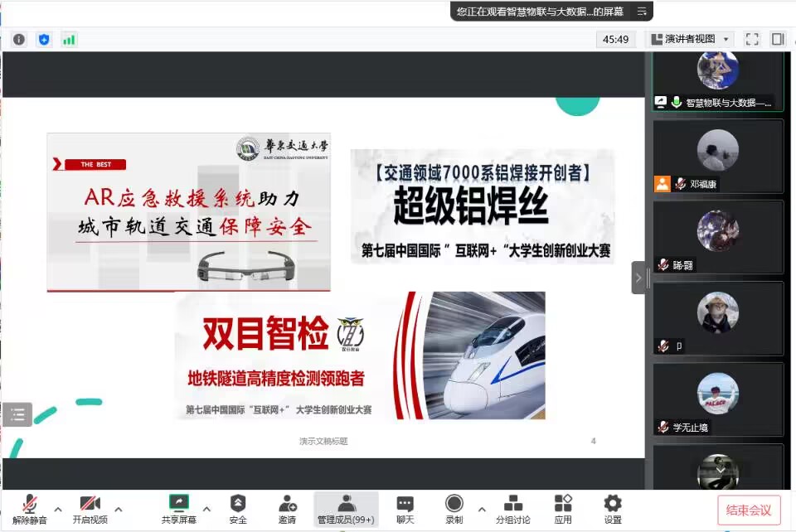Turn on camera with 开启视频

click(x=90, y=504)
